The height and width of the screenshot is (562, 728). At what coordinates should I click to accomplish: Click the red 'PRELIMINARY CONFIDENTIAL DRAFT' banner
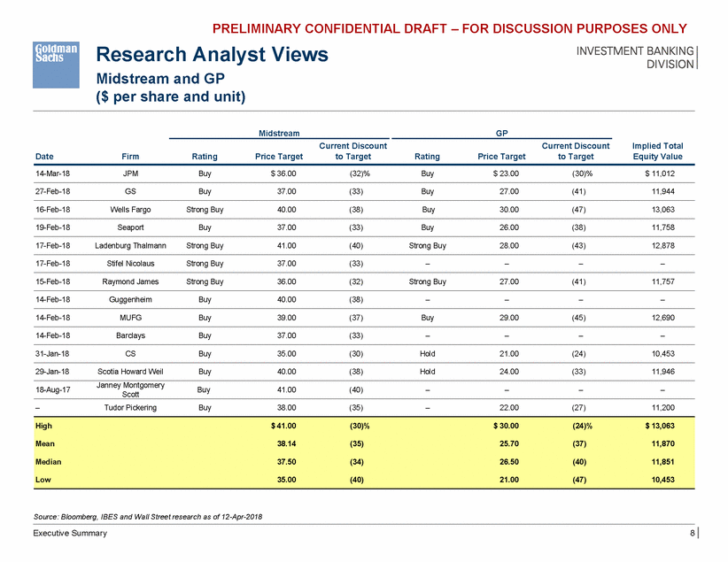click(x=449, y=29)
